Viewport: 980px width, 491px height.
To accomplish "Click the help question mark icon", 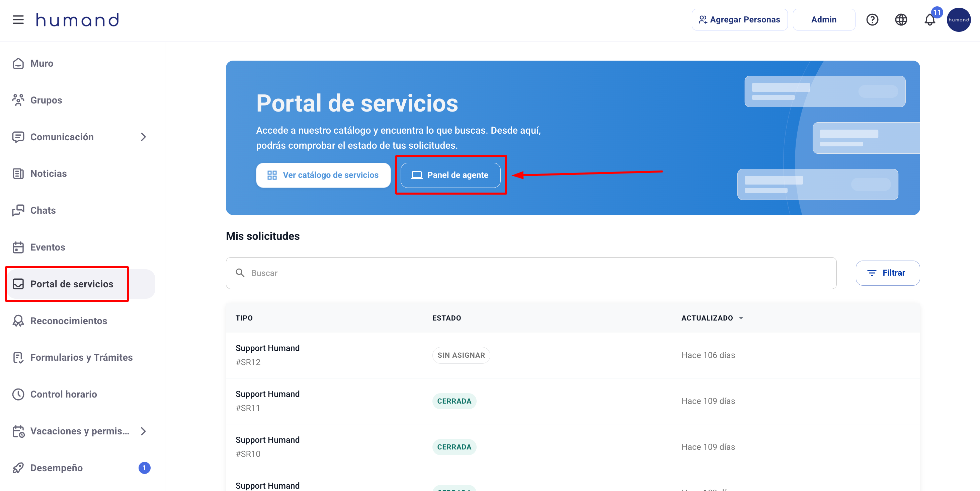I will [872, 19].
